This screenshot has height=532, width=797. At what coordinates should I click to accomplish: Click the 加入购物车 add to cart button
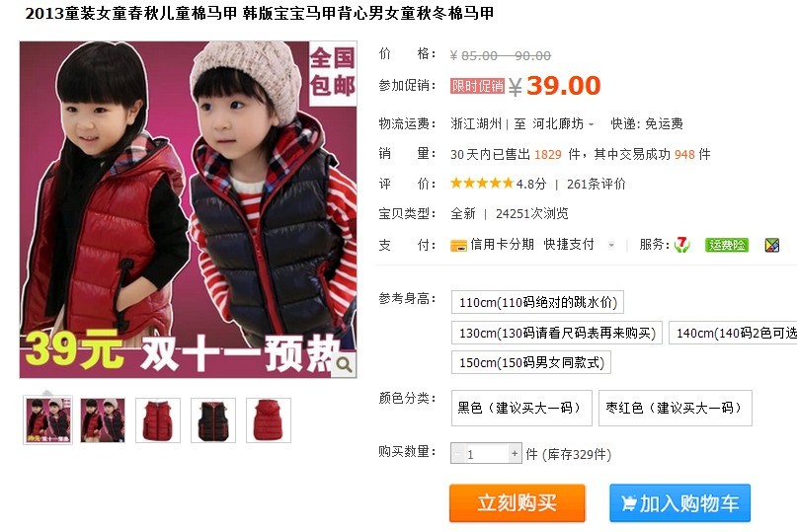(x=680, y=503)
